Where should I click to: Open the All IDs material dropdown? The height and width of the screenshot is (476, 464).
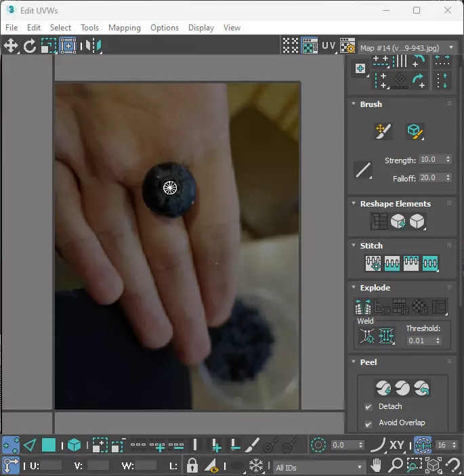tap(319, 467)
